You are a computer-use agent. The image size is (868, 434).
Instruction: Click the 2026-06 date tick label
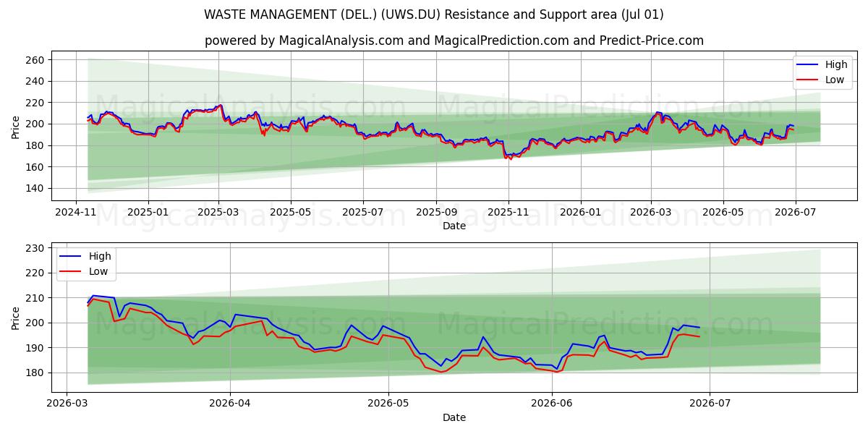pos(552,404)
